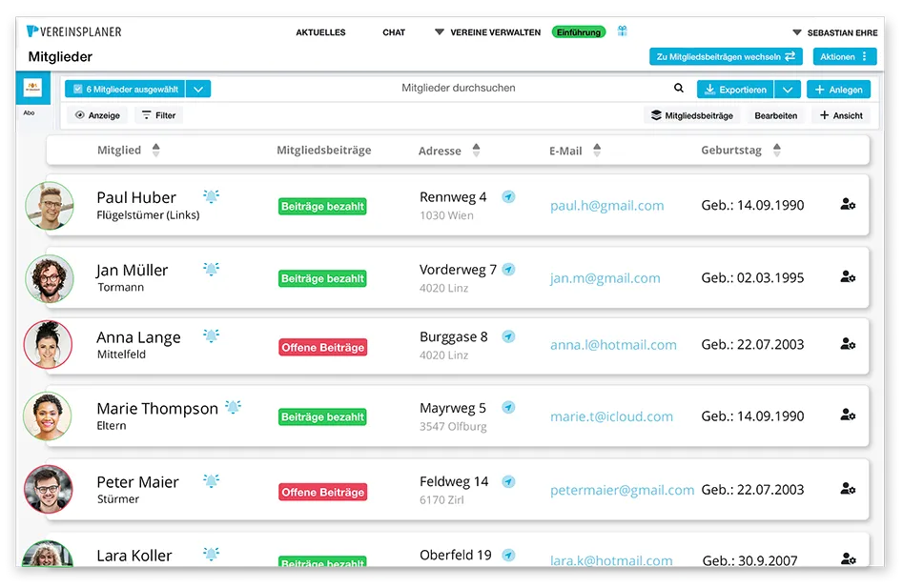Open member settings icon for Marie Thompson

click(x=848, y=415)
